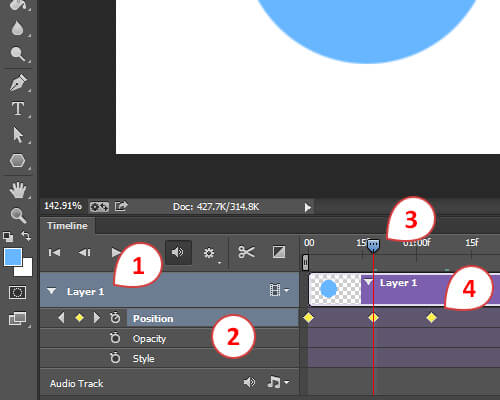Click the work area start handle
500x400 pixels.
point(305,262)
